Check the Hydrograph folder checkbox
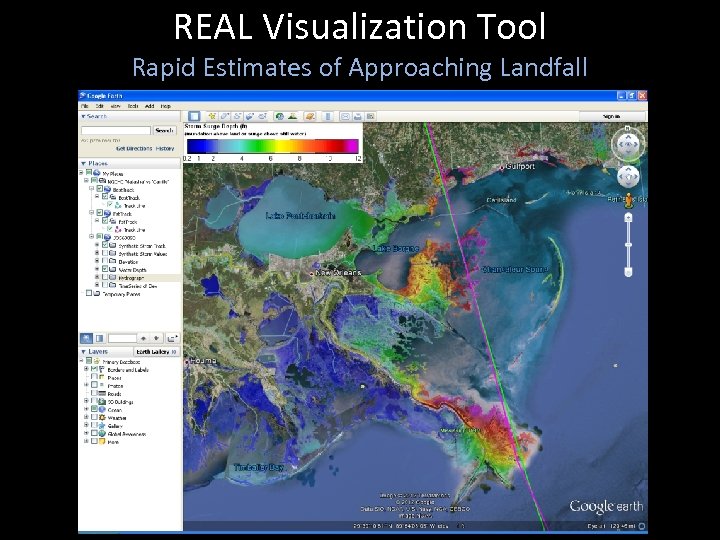The width and height of the screenshot is (720, 540). pyautogui.click(x=105, y=277)
